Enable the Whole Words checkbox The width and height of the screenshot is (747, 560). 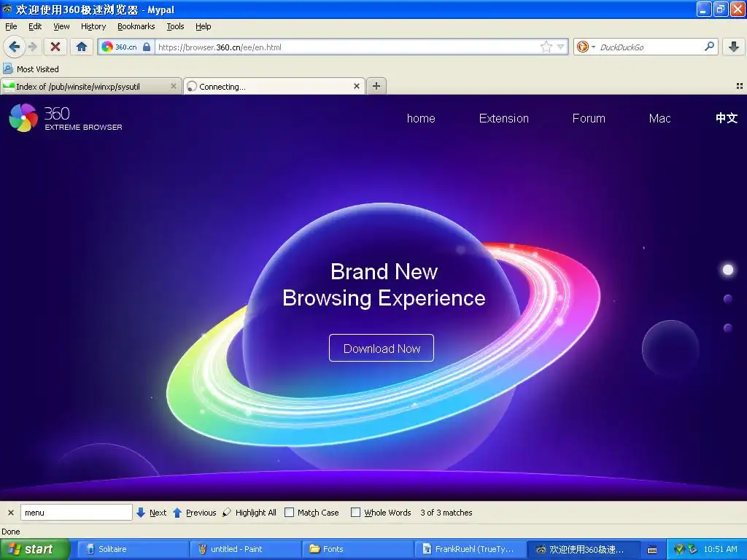(x=355, y=513)
